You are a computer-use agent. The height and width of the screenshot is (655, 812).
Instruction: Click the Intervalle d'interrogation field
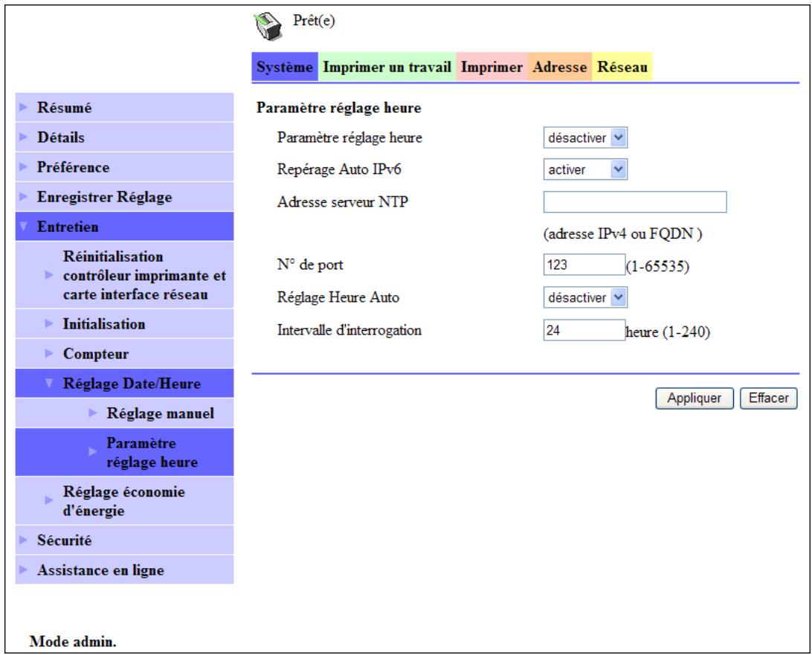click(x=584, y=330)
